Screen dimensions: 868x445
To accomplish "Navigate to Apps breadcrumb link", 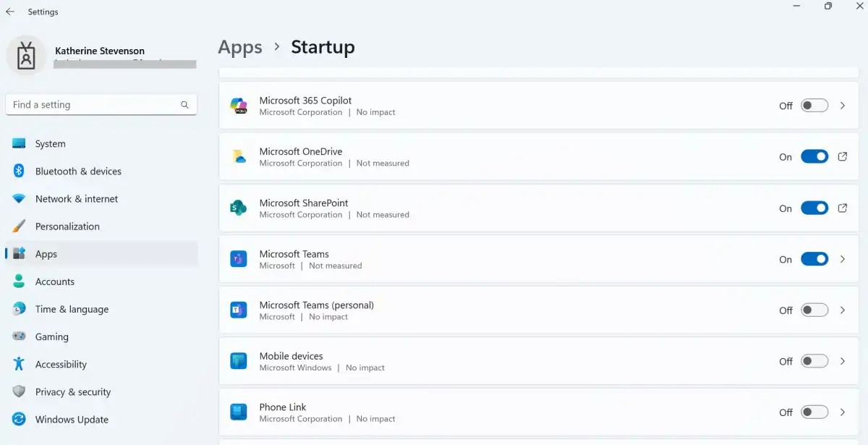I will 240,47.
